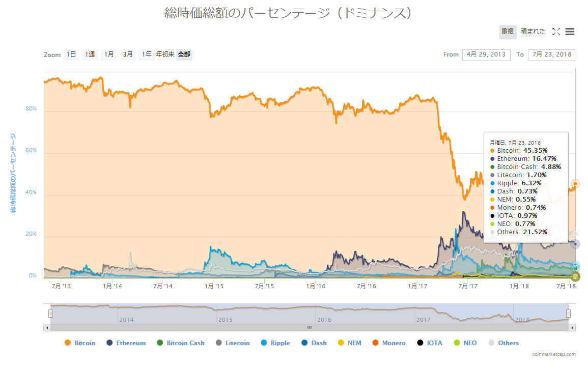Click the Ripple legend marker
This screenshot has width=588, height=365.
point(264,343)
